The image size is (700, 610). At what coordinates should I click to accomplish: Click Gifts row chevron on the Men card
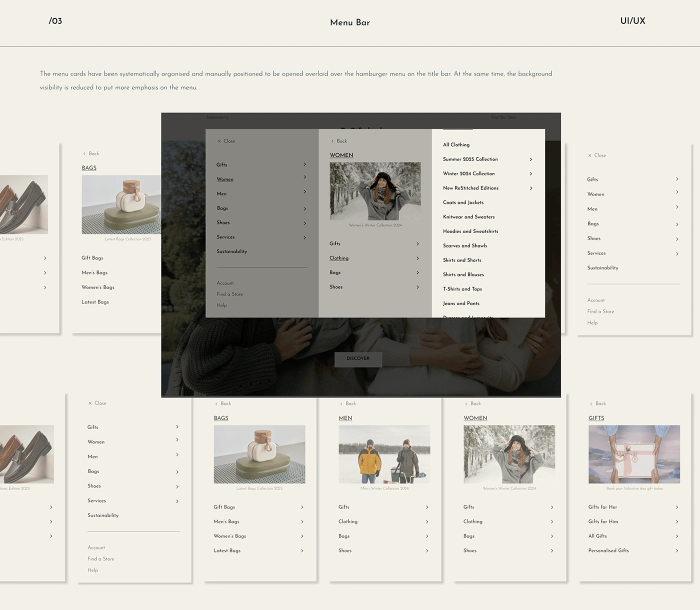tap(427, 507)
